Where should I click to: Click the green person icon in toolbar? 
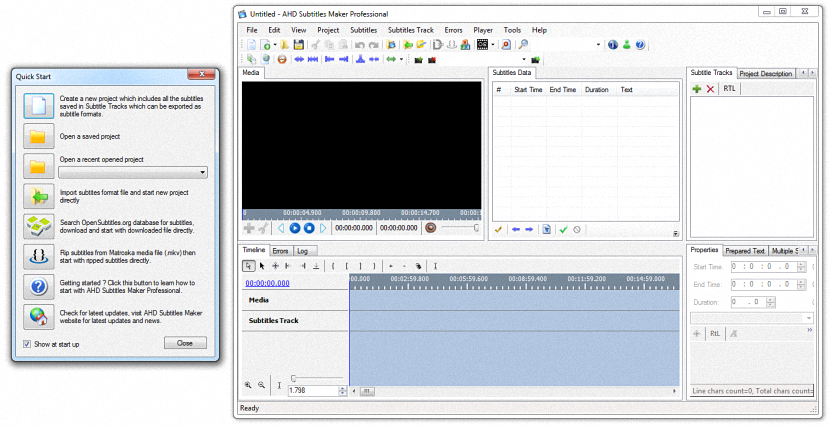click(x=627, y=45)
